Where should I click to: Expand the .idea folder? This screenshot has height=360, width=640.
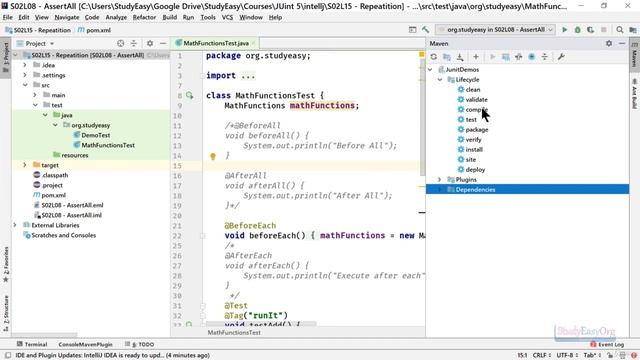point(25,65)
